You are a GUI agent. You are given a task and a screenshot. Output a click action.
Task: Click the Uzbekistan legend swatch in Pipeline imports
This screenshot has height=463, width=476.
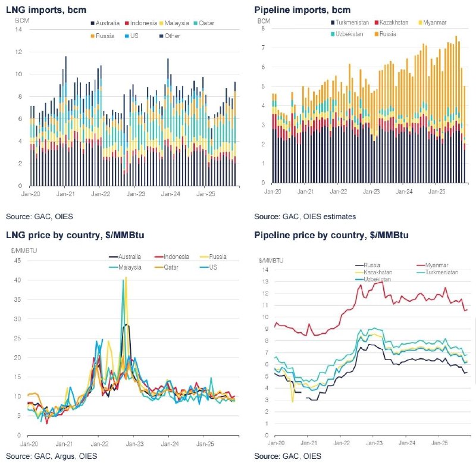pos(331,34)
